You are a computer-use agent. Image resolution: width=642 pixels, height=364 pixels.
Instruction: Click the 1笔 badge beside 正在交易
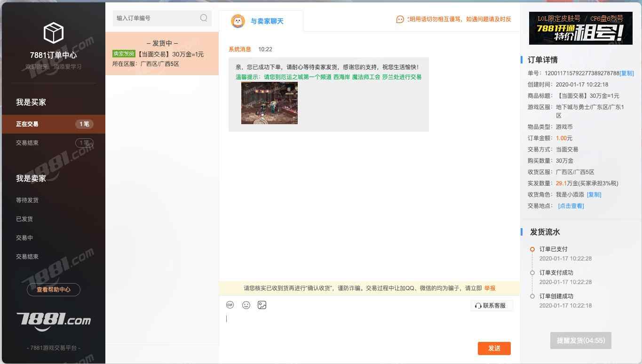tap(85, 124)
